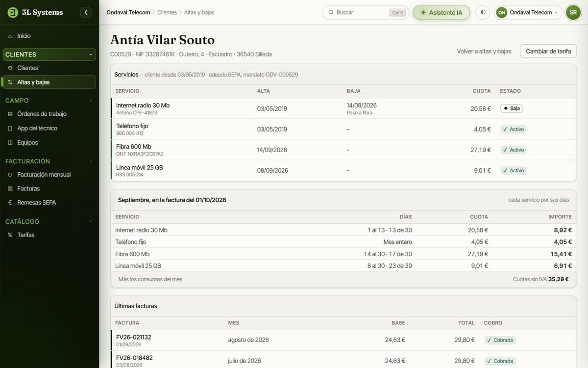Select the Fibra 600 Mb service row
This screenshot has width=588, height=368.
tap(343, 150)
